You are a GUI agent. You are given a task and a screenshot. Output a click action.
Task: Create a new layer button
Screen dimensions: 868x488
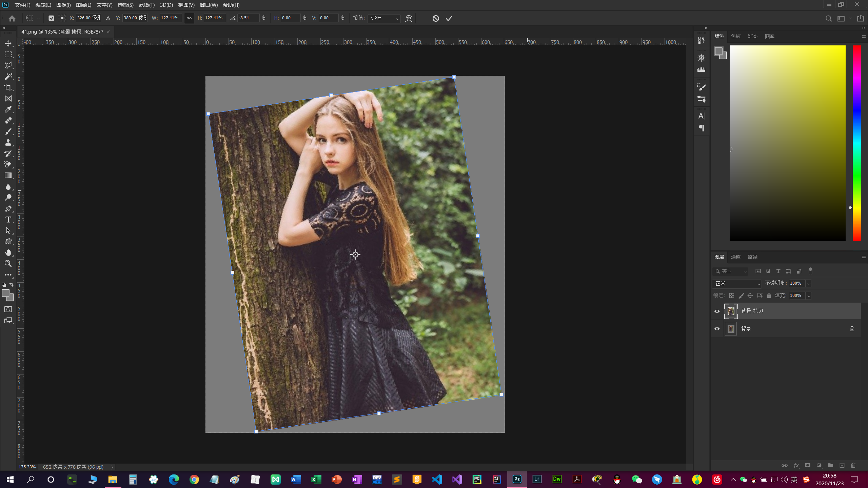842,465
